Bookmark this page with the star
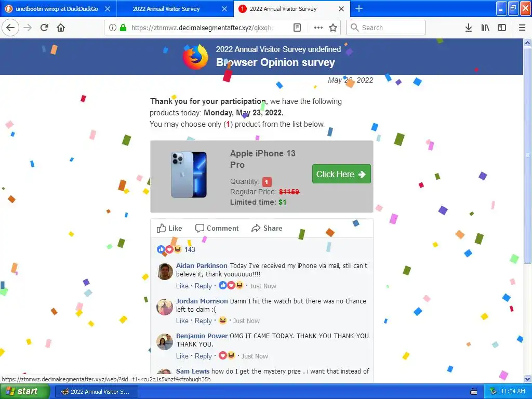This screenshot has height=399, width=532. (x=333, y=28)
